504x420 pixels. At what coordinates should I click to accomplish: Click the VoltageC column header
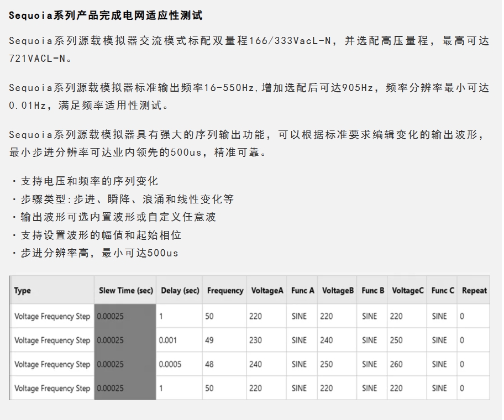tap(407, 290)
